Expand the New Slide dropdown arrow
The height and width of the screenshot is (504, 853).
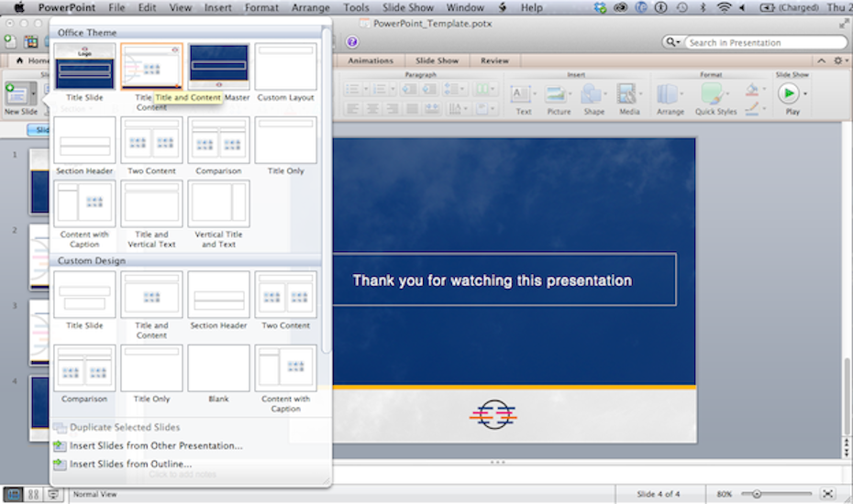point(34,94)
